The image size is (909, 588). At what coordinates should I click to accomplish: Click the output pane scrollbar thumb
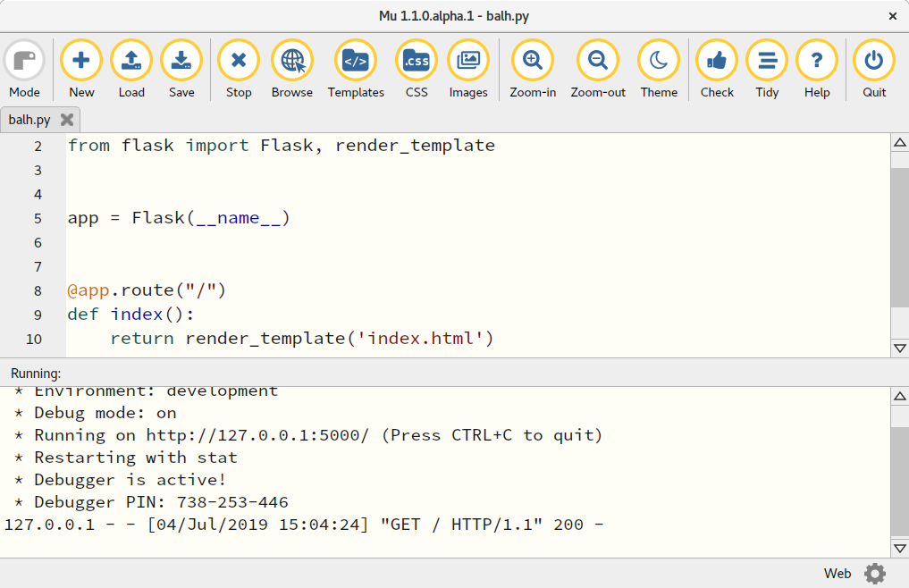point(900,483)
